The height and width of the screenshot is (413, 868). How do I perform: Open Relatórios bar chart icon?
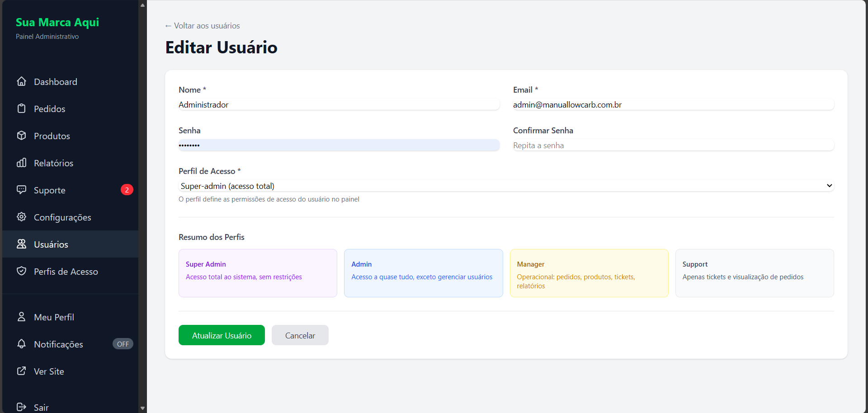tap(21, 163)
